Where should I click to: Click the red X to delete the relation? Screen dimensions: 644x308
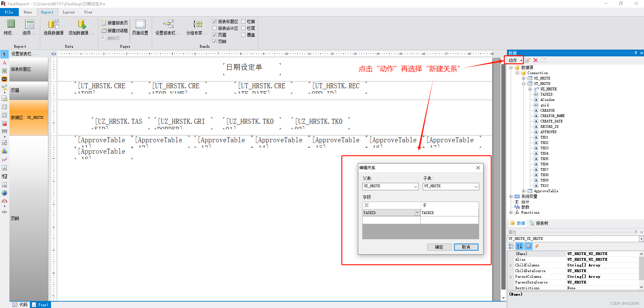click(536, 60)
